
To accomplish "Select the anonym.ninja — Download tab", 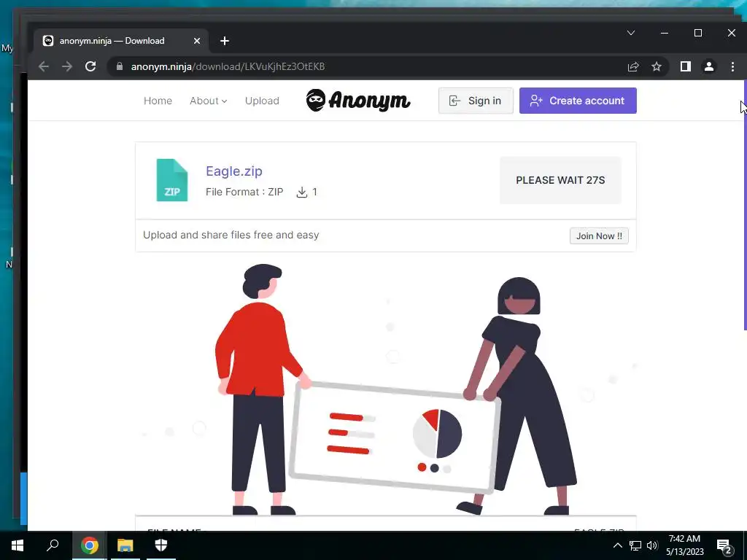I will click(121, 41).
